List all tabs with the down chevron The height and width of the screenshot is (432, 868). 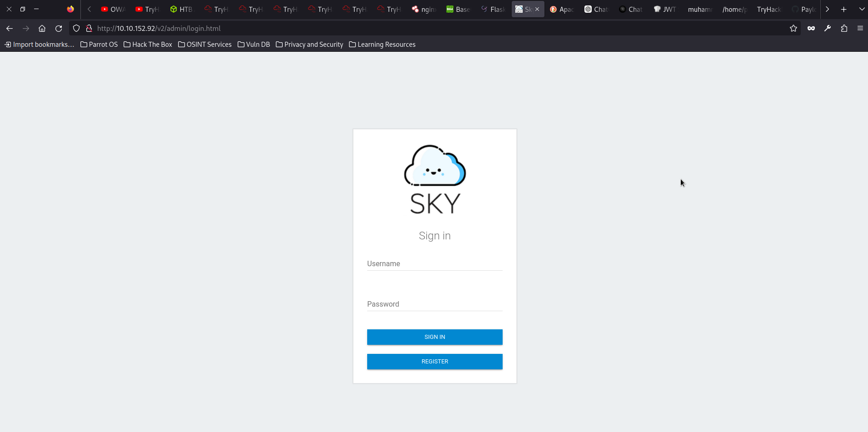pos(862,9)
